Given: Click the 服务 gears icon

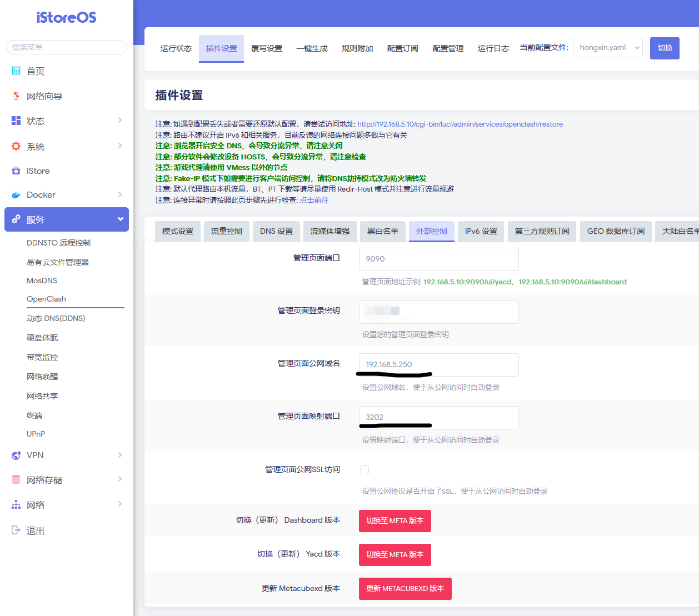Looking at the screenshot, I should click(x=16, y=219).
